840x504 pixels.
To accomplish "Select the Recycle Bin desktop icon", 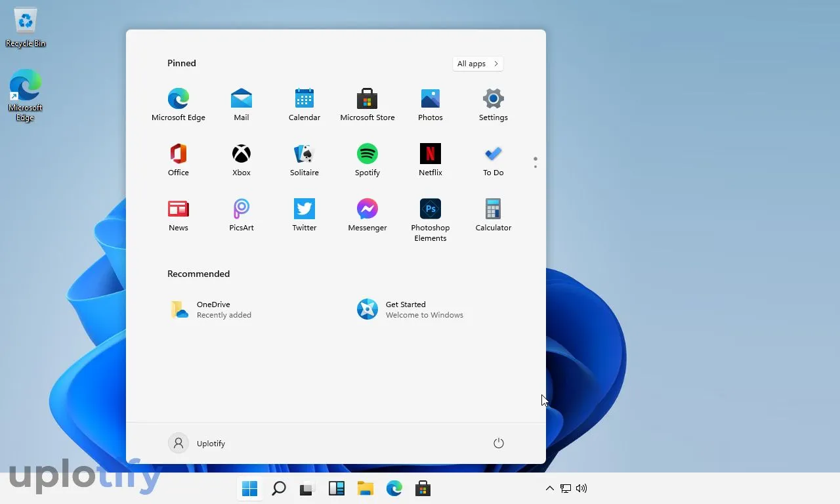I will coord(26,28).
